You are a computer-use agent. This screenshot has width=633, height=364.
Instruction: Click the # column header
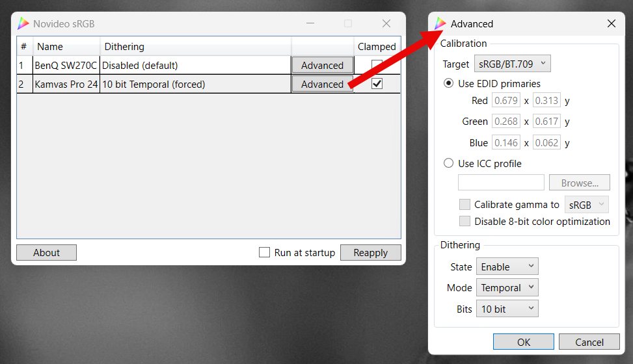[25, 46]
